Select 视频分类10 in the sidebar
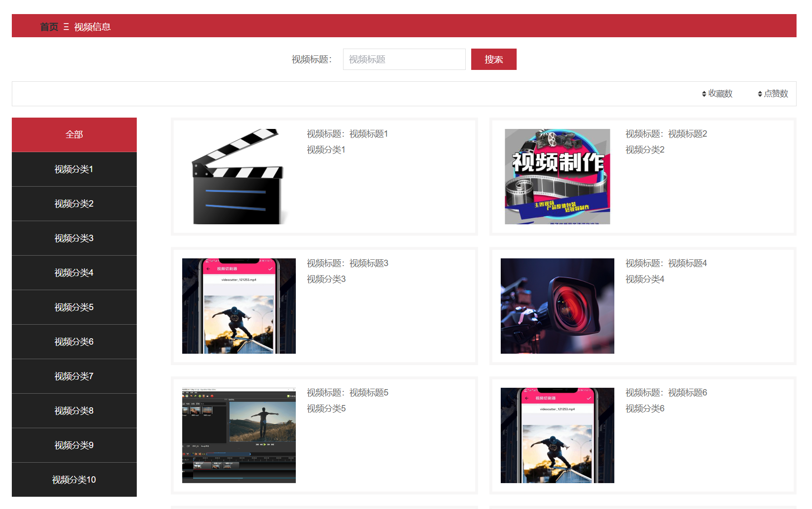The height and width of the screenshot is (509, 812). click(74, 479)
